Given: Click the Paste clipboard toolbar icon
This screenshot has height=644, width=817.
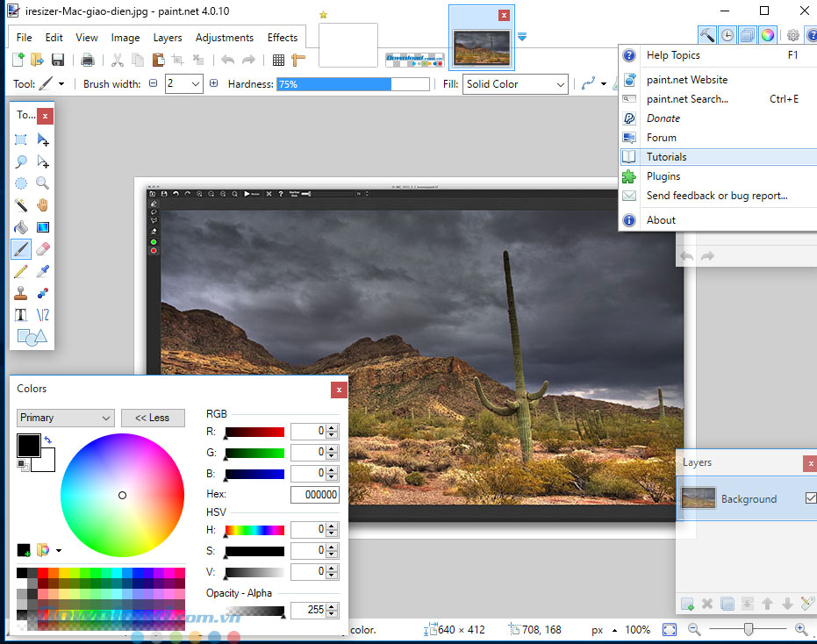Looking at the screenshot, I should [158, 60].
